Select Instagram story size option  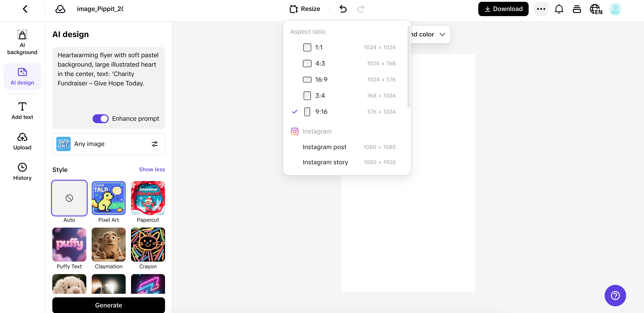[x=325, y=162]
